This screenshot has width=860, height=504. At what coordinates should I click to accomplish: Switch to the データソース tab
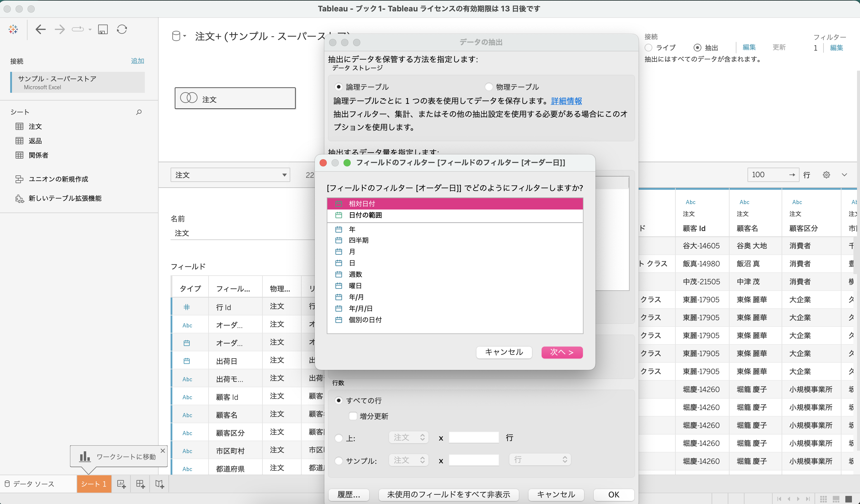click(33, 484)
